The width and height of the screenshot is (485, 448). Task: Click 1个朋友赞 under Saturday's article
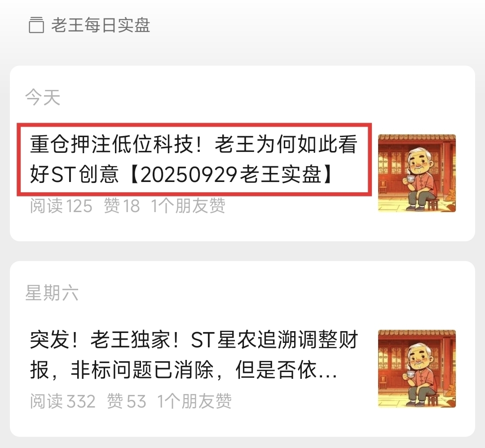tap(194, 401)
